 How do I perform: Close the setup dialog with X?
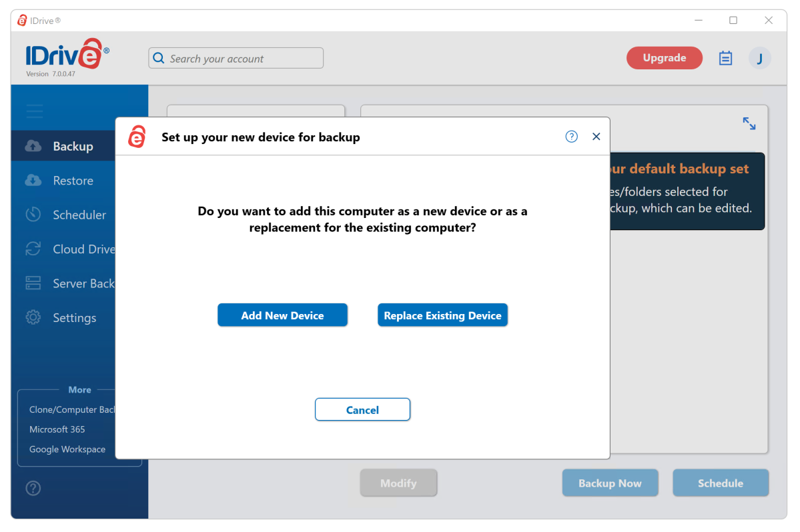click(596, 137)
